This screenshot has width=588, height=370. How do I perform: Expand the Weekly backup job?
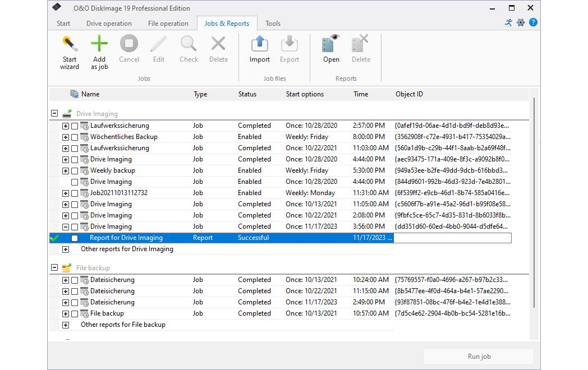[x=66, y=171]
